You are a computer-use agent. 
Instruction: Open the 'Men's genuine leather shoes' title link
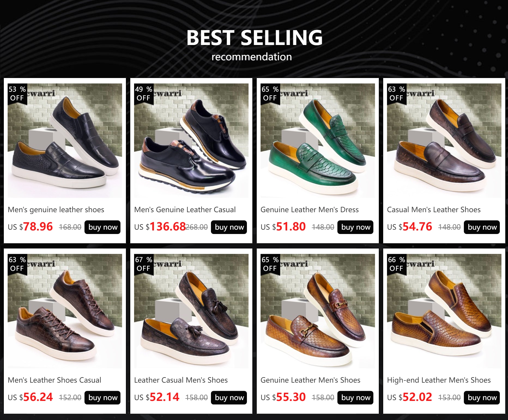click(56, 209)
